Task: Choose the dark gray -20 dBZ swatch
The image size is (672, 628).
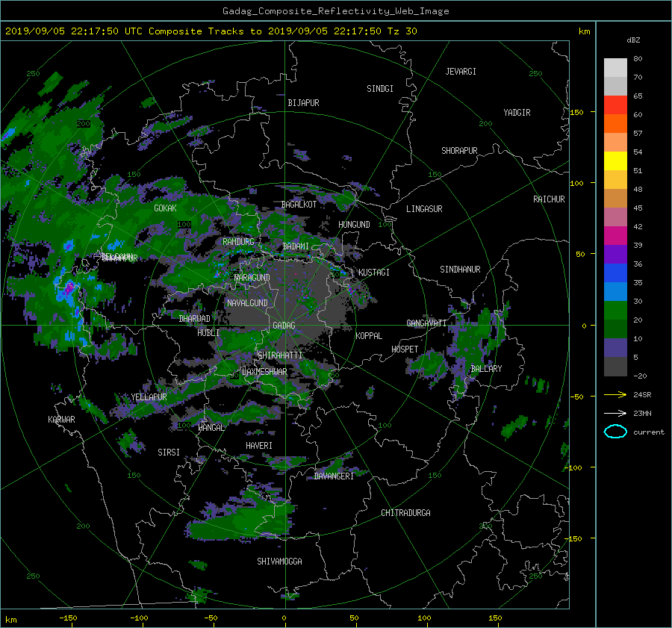Action: point(615,367)
